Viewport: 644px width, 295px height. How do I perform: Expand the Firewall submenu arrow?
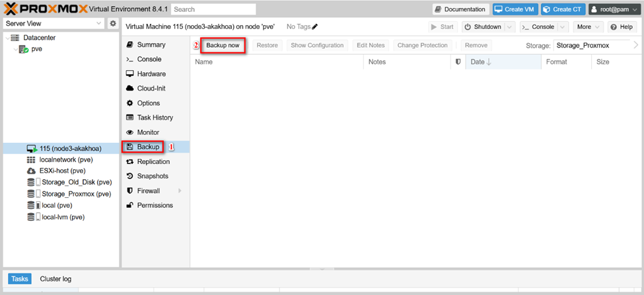pyautogui.click(x=180, y=191)
